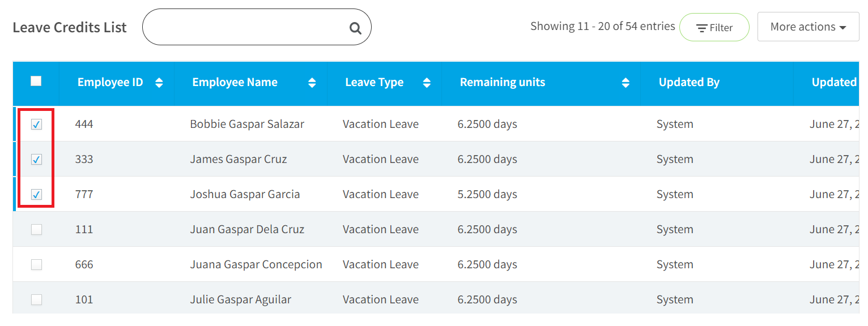Click the Remaining units column header text
The height and width of the screenshot is (326, 868).
503,82
